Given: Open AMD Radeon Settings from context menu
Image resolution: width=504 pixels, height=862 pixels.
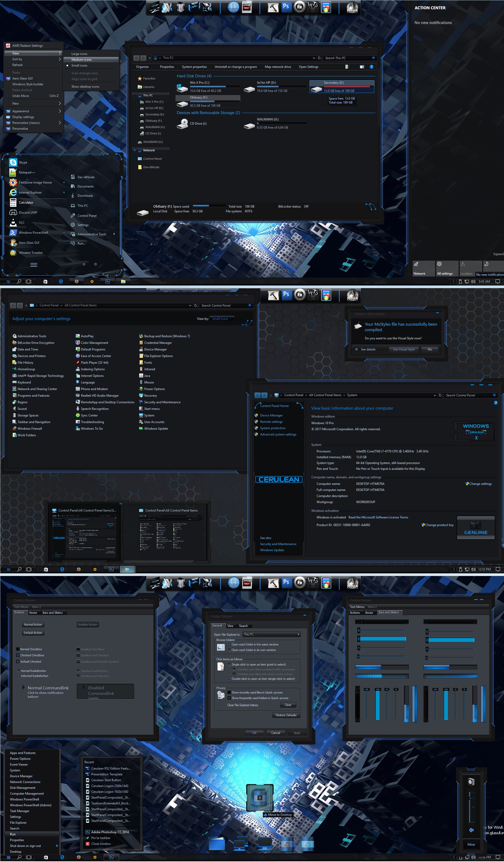Looking at the screenshot, I should (34, 45).
